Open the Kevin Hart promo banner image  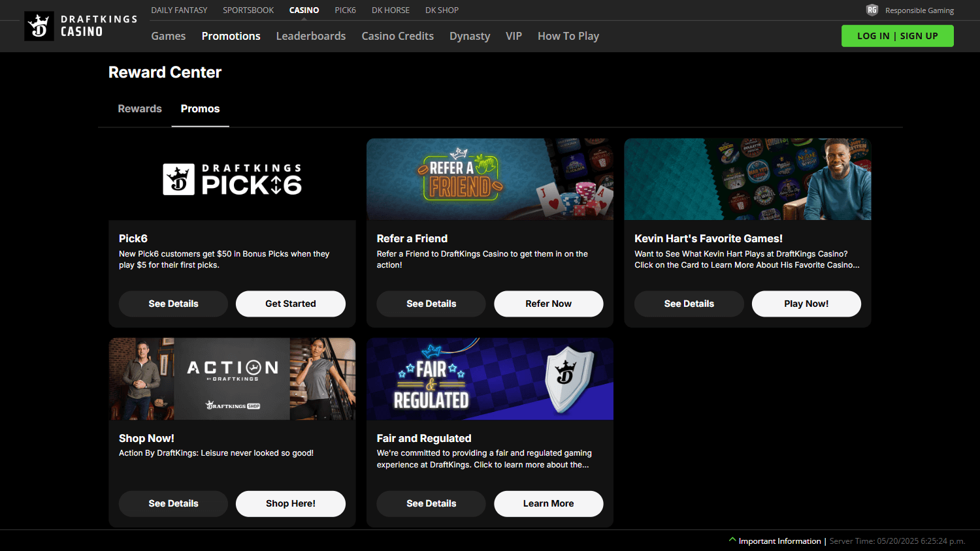pyautogui.click(x=747, y=179)
